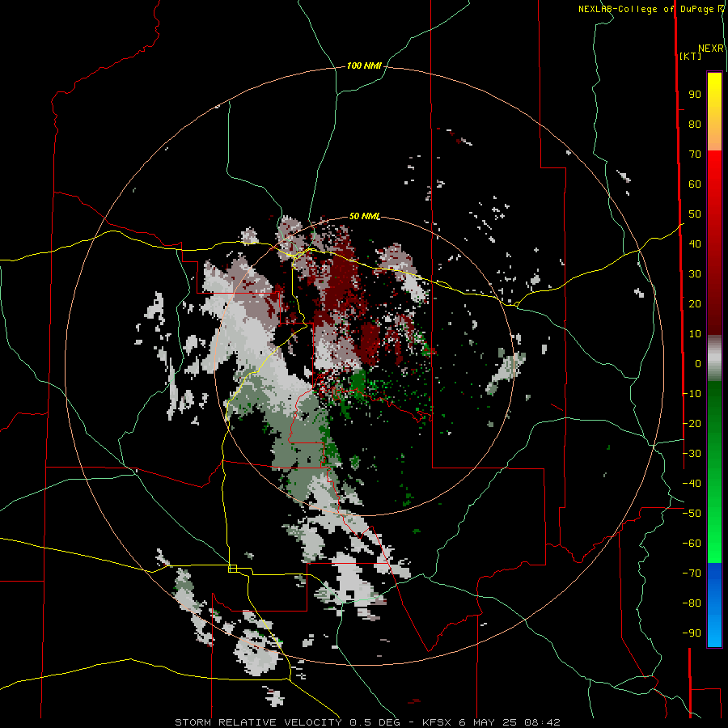
Task: Click the blue segment of the color bar
Action: (x=714, y=603)
